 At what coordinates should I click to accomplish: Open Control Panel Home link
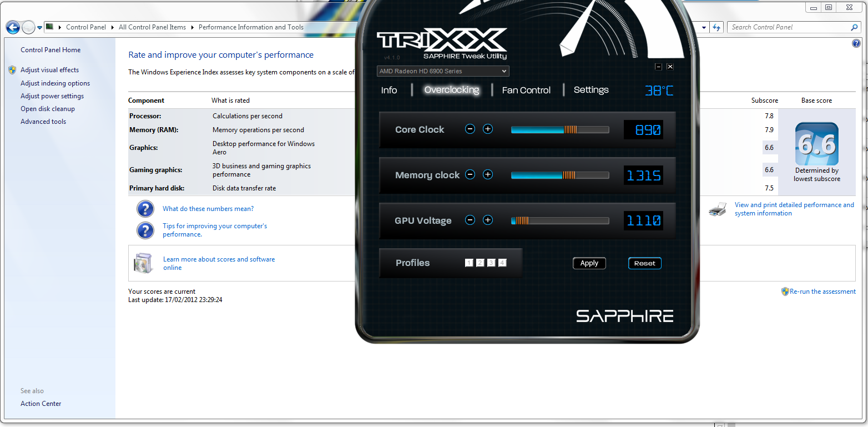(51, 50)
